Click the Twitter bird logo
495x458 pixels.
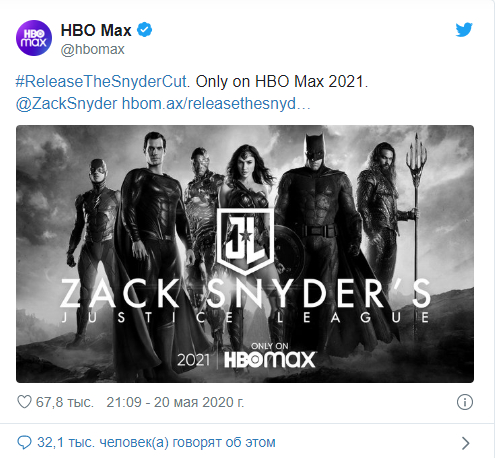tap(464, 30)
